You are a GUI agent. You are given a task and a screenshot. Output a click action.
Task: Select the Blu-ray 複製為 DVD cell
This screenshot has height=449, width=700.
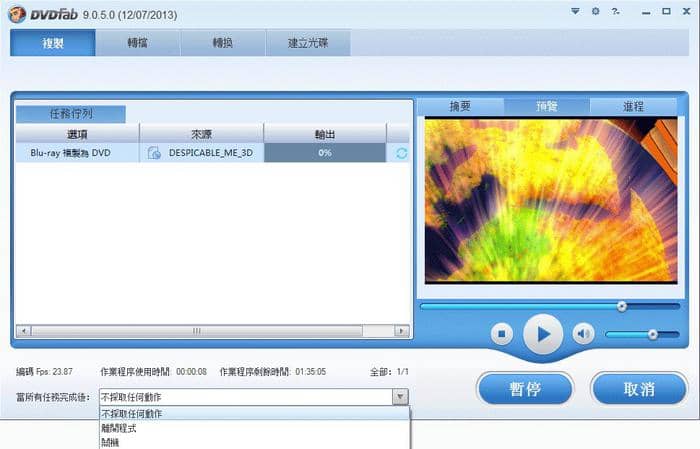pyautogui.click(x=77, y=153)
